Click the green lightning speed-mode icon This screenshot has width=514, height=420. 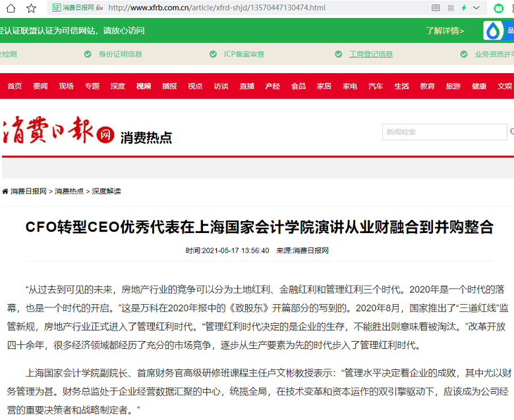click(x=464, y=8)
